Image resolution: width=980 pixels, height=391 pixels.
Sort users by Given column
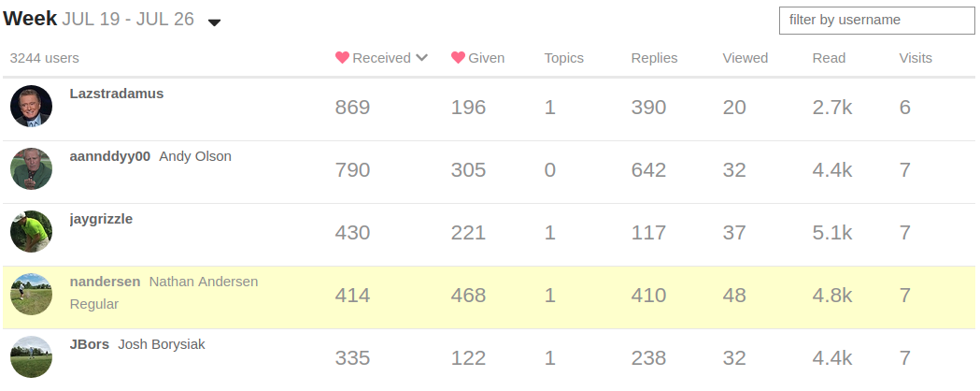tap(486, 58)
